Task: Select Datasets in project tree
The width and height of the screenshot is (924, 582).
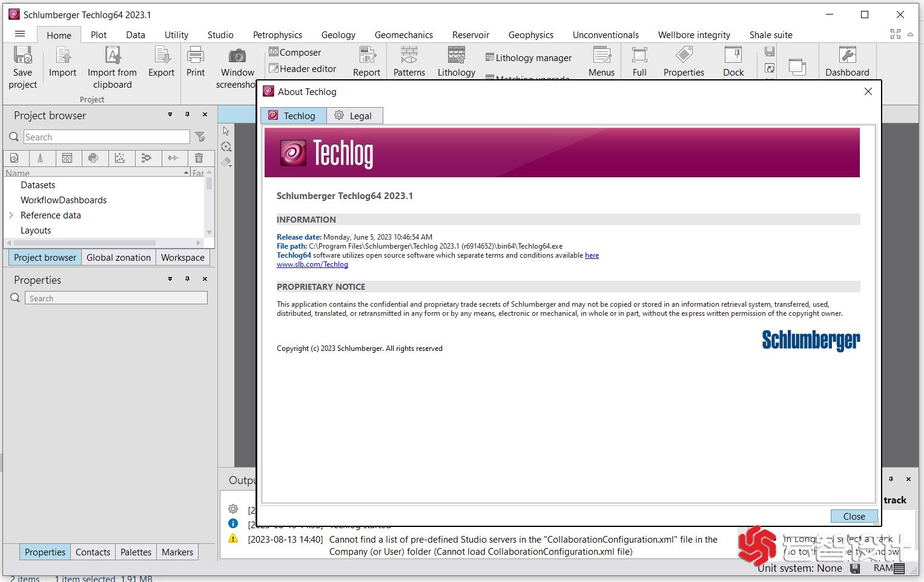Action: click(38, 185)
